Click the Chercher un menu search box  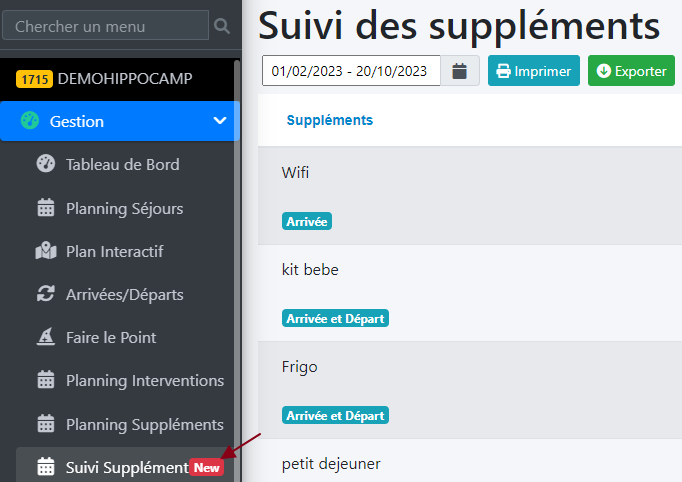[x=105, y=26]
